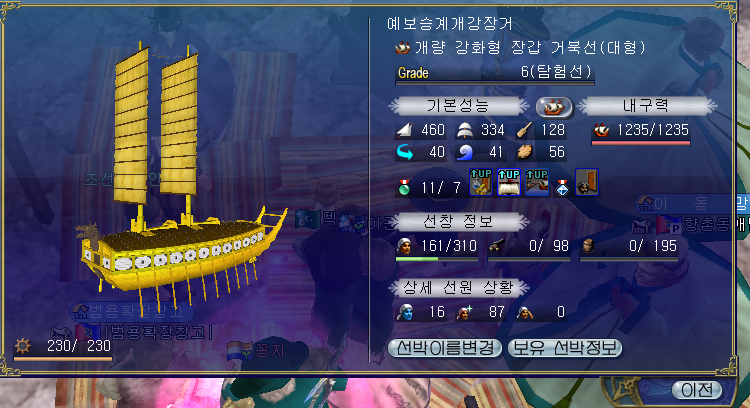Click the second UP sail skill icon
Image resolution: width=750 pixels, height=408 pixels.
[x=508, y=182]
